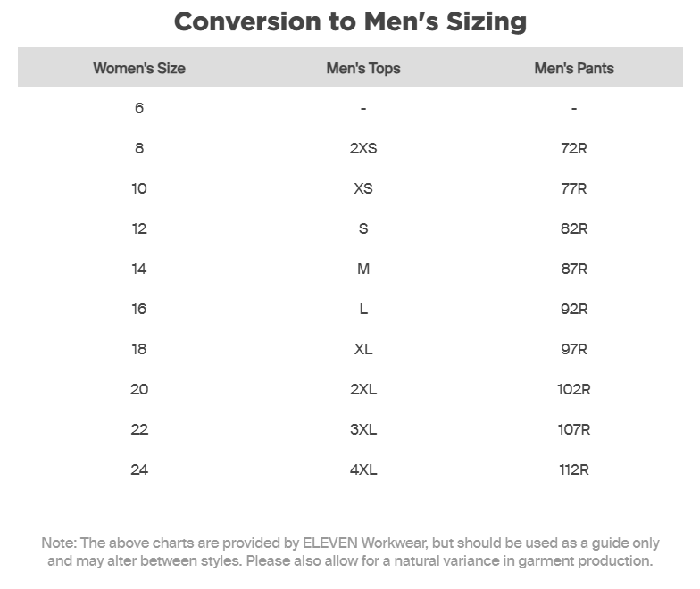The width and height of the screenshot is (700, 589).
Task: Select the M men's tops cell
Action: click(x=363, y=269)
